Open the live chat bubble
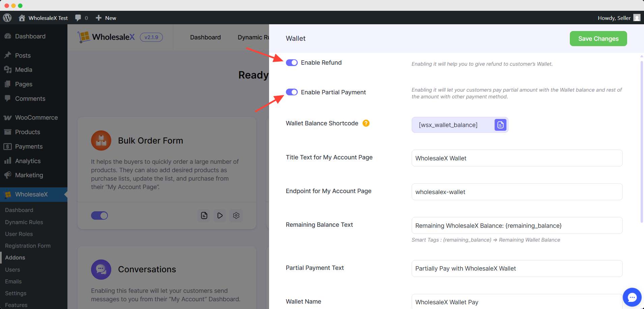The height and width of the screenshot is (309, 644). point(632,297)
